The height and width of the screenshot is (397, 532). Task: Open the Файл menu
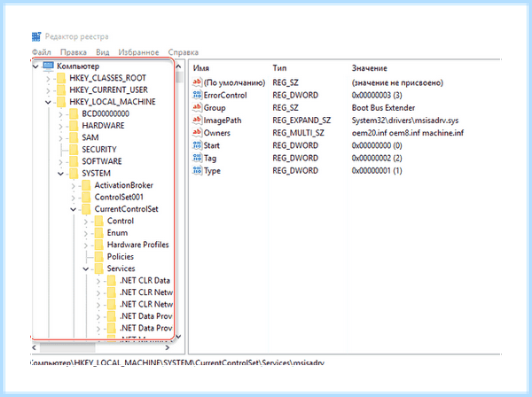(x=42, y=52)
